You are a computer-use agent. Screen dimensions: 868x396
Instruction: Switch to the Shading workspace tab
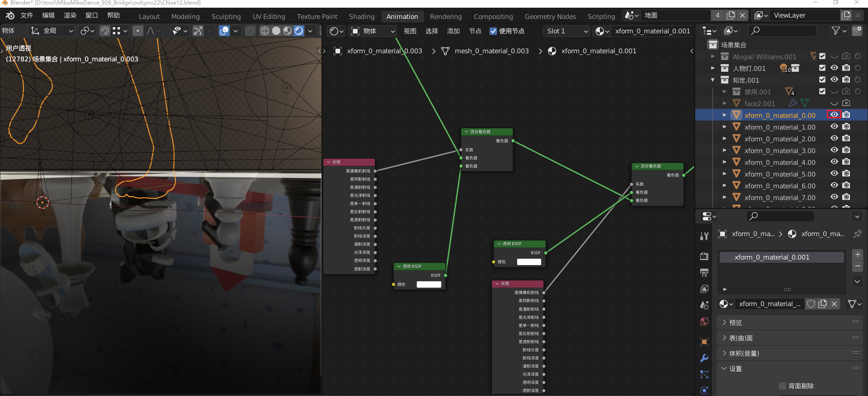362,16
